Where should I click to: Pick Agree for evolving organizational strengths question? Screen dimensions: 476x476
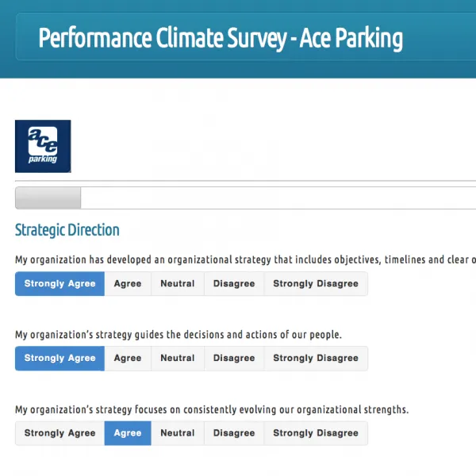[128, 433]
